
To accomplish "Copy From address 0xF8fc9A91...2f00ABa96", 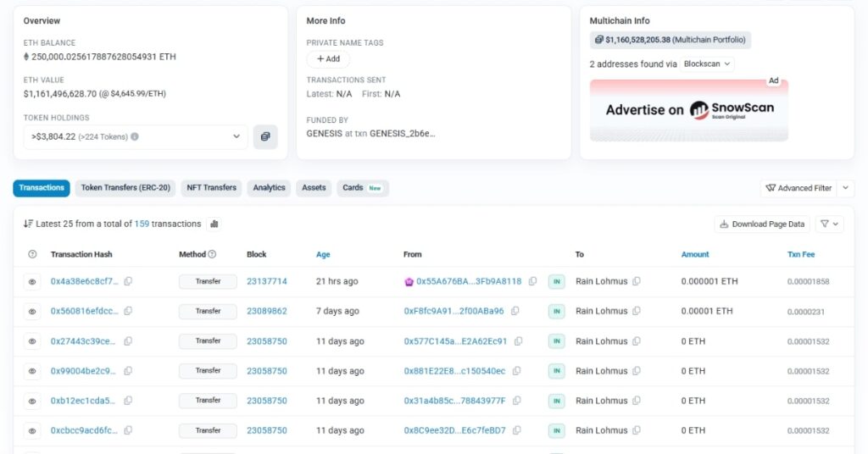I will 515,312.
